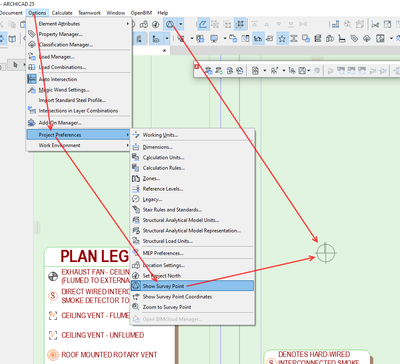Click the favorites star toolbar icon
Viewport: 400px width, 364px height.
[282, 39]
